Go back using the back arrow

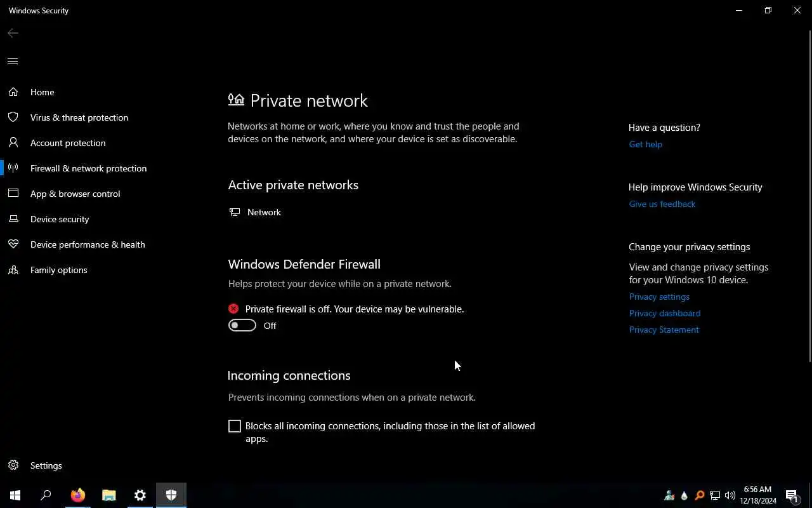tap(13, 33)
